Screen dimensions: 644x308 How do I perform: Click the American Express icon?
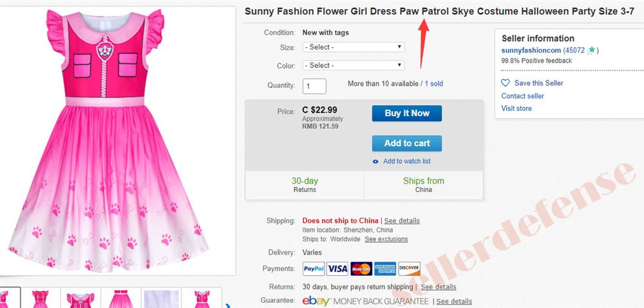(x=385, y=269)
